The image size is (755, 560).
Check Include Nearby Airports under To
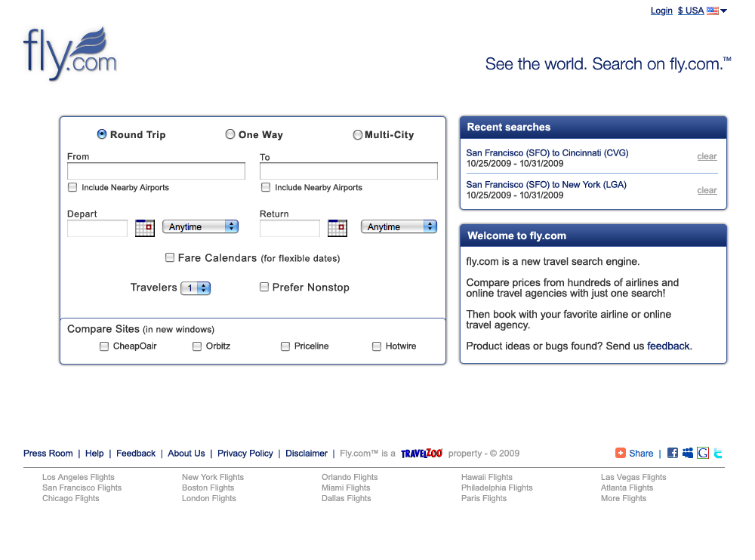266,187
